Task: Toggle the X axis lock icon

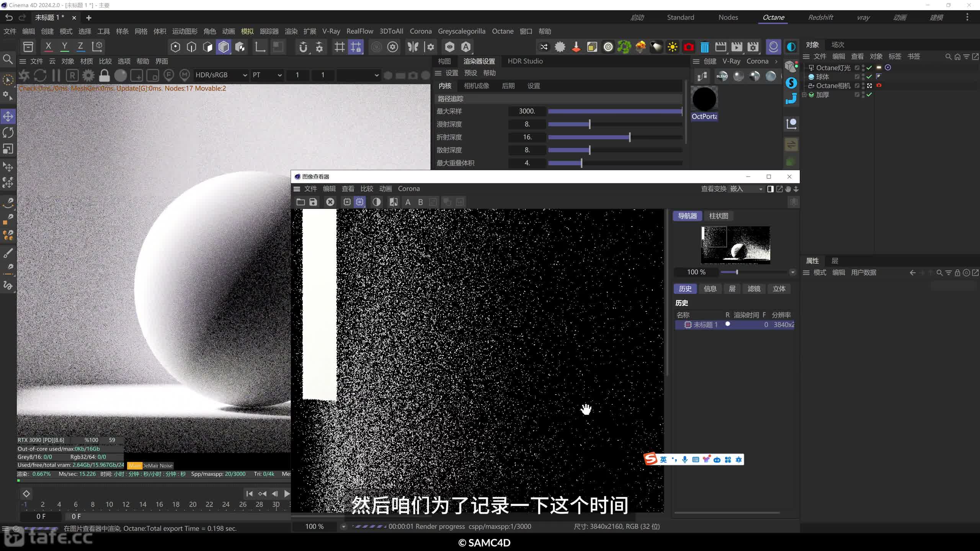Action: (x=48, y=47)
